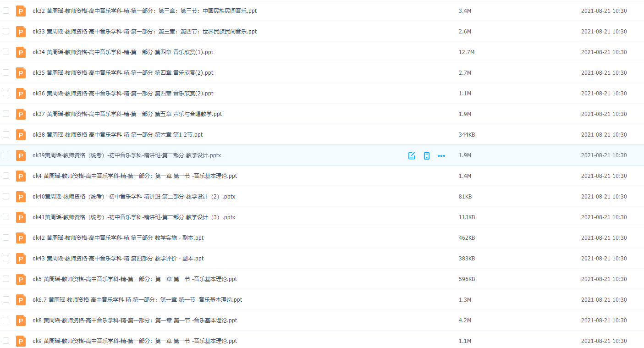
Task: Click the PPT file icon for ok34 音乐欣赏(1)
Action: (x=21, y=52)
